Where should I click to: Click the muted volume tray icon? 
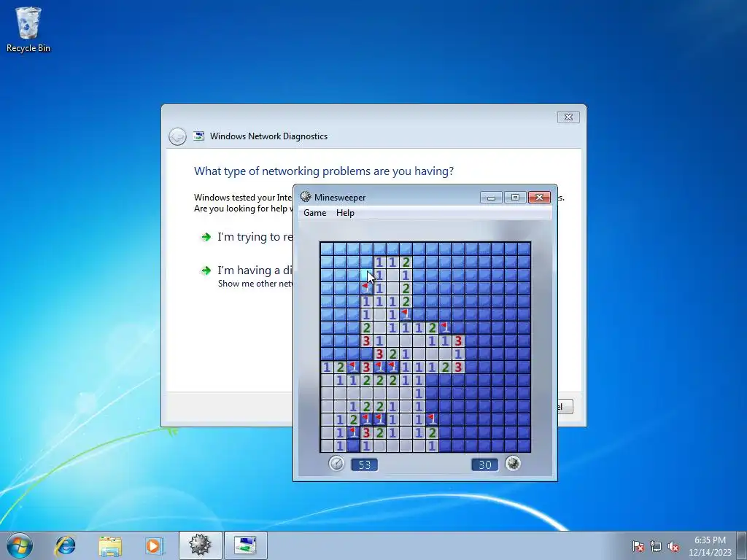tap(673, 546)
